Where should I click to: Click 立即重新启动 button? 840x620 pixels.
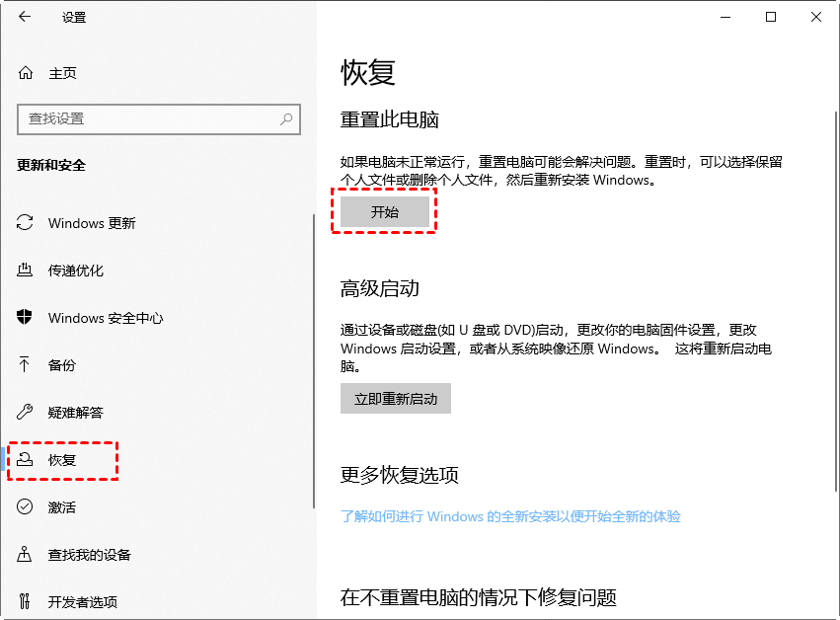point(396,398)
